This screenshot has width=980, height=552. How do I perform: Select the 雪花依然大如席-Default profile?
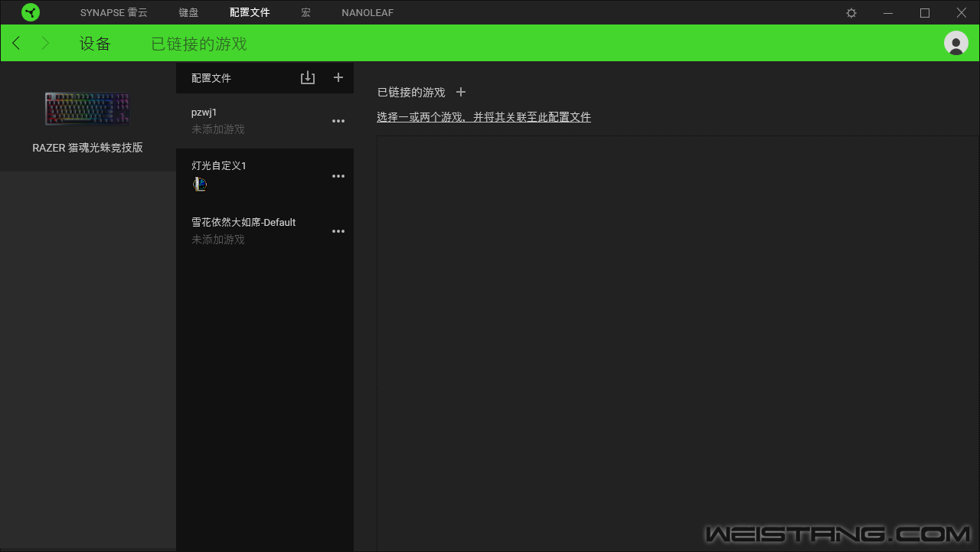[265, 231]
